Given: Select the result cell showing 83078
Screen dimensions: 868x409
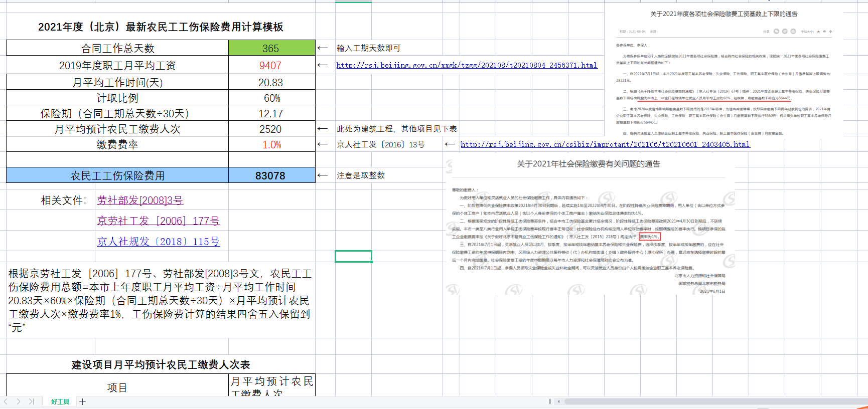Looking at the screenshot, I should click(x=271, y=175).
